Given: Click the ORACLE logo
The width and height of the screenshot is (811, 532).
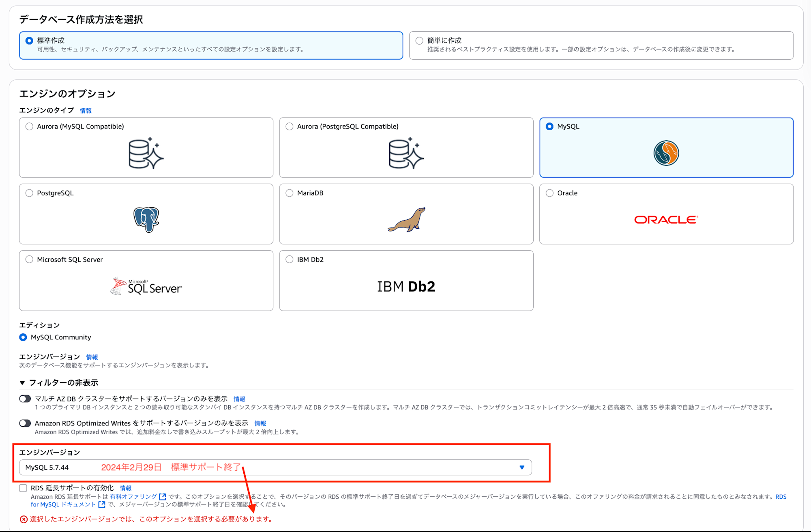Looking at the screenshot, I should point(666,219).
